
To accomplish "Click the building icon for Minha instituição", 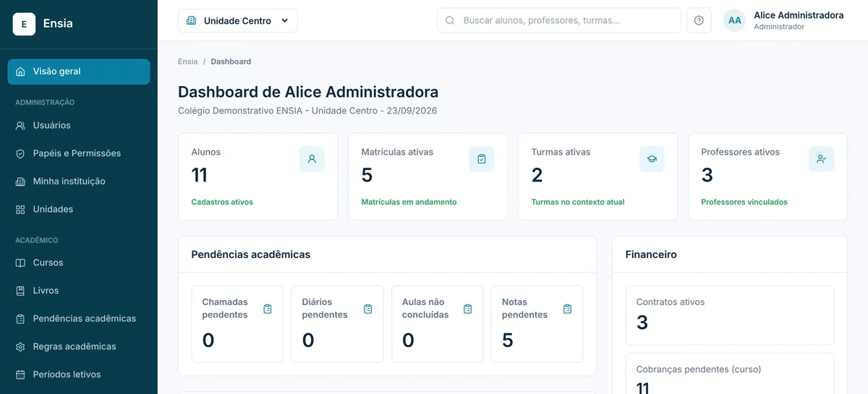I will [20, 181].
